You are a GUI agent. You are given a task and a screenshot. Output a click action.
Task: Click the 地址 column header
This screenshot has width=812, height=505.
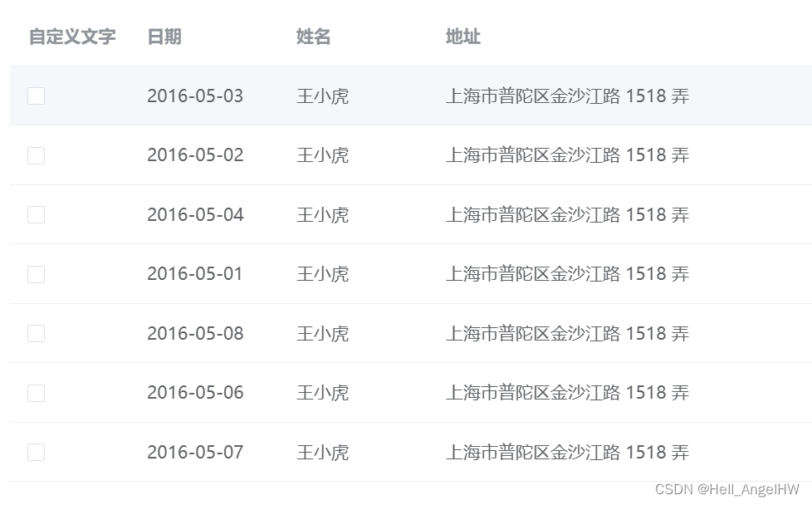pos(463,37)
